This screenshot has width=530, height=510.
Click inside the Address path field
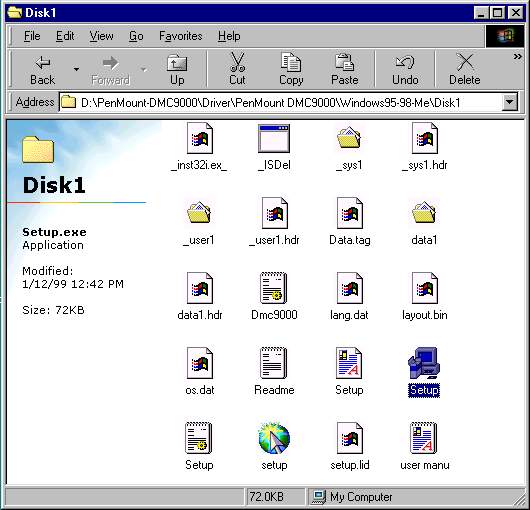tap(281, 102)
